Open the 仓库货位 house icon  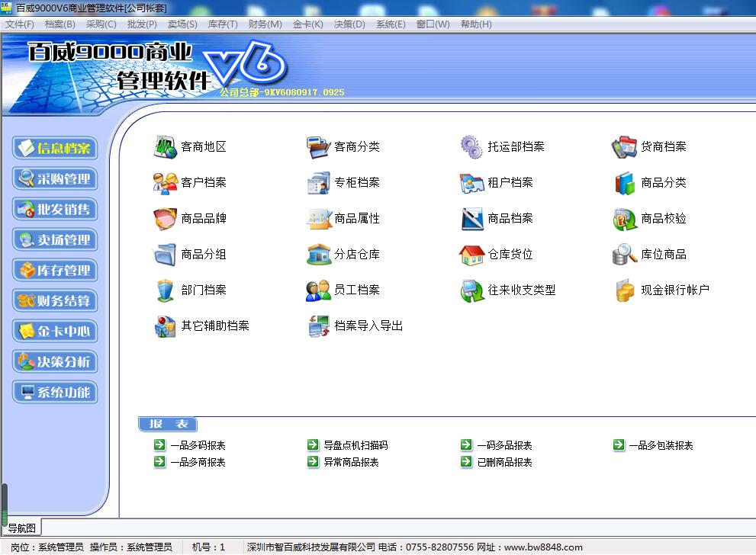(x=471, y=255)
